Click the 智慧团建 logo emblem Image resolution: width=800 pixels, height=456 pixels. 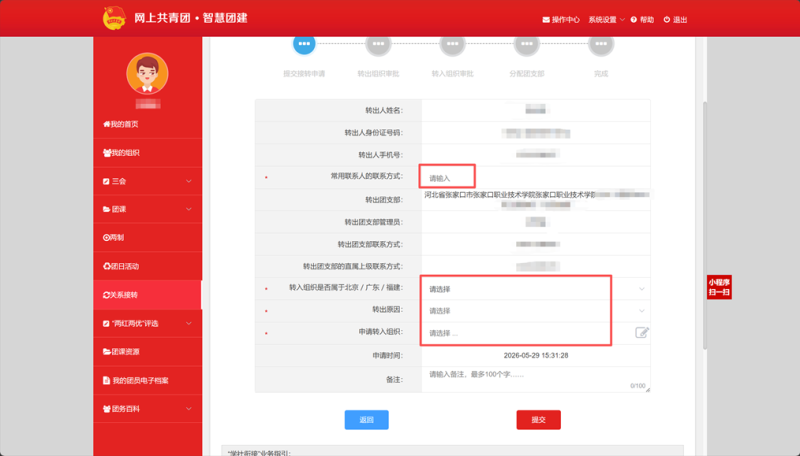coord(114,18)
